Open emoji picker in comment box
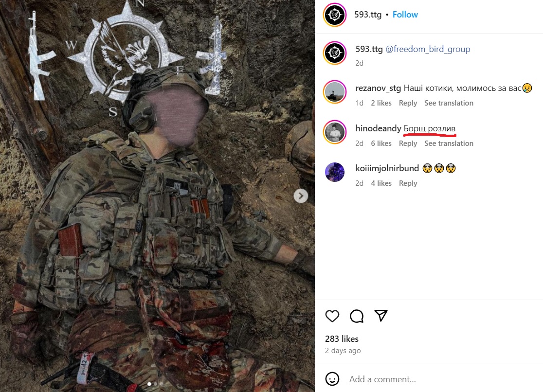This screenshot has width=543, height=392. click(332, 379)
